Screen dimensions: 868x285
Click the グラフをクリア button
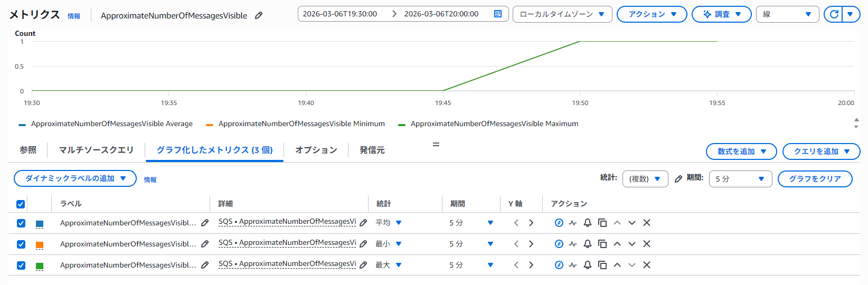(815, 179)
